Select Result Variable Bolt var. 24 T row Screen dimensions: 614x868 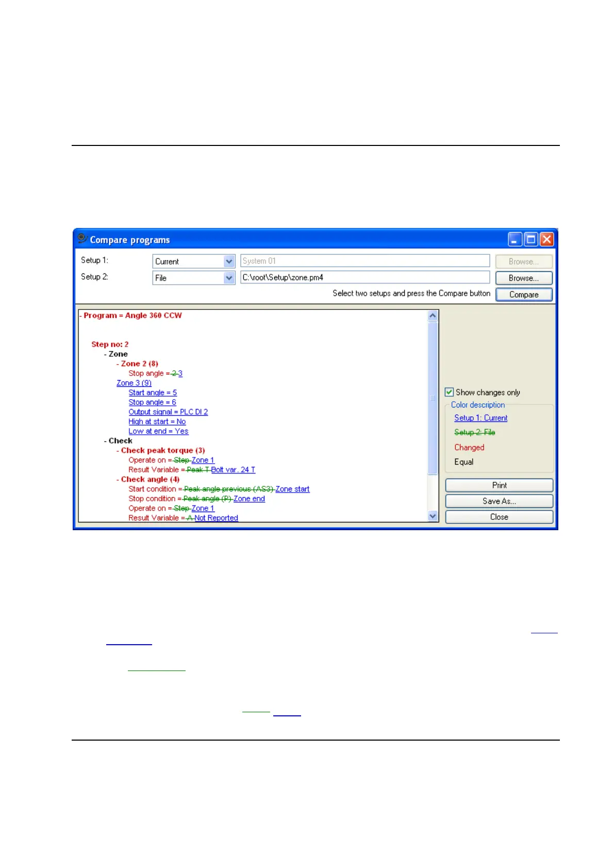(192, 470)
